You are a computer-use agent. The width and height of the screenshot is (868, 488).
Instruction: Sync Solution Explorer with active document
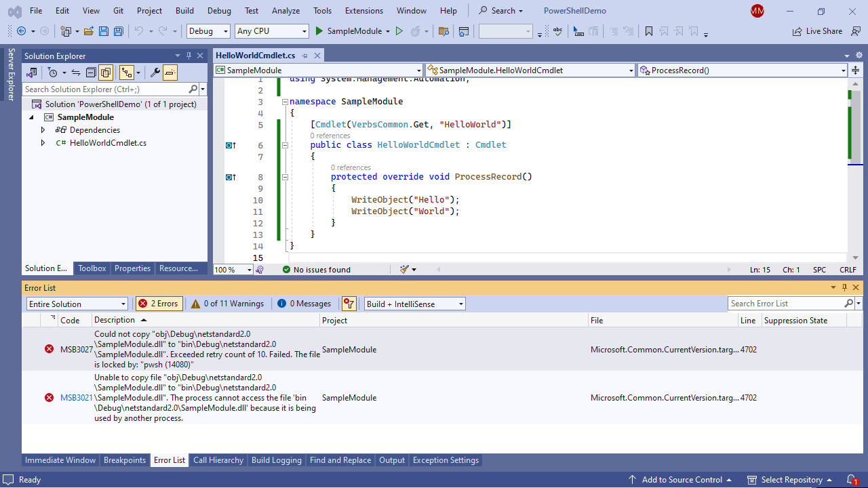pos(75,73)
